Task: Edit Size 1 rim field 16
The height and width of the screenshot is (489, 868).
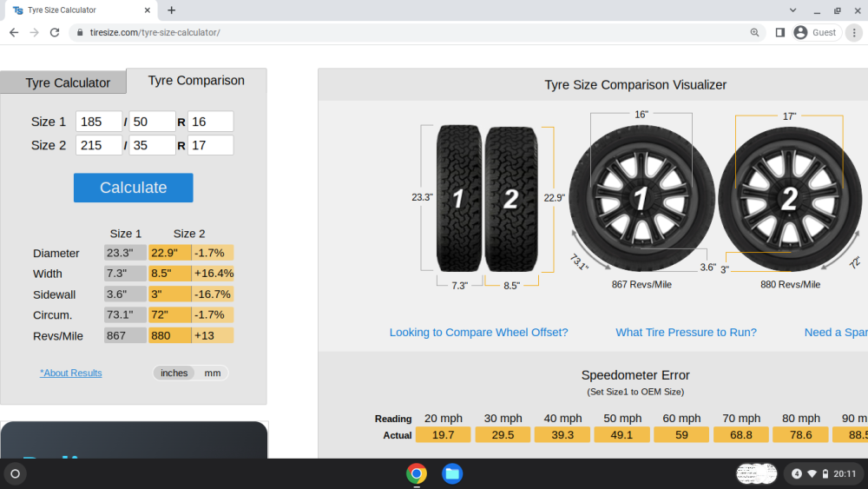Action: point(210,122)
